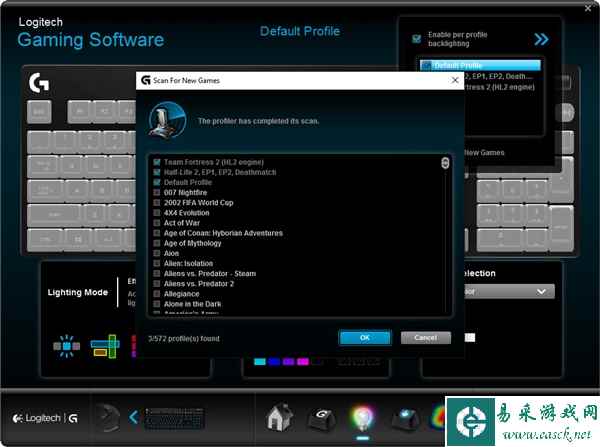
Task: Go to previous device with left arrow
Action: (x=134, y=417)
